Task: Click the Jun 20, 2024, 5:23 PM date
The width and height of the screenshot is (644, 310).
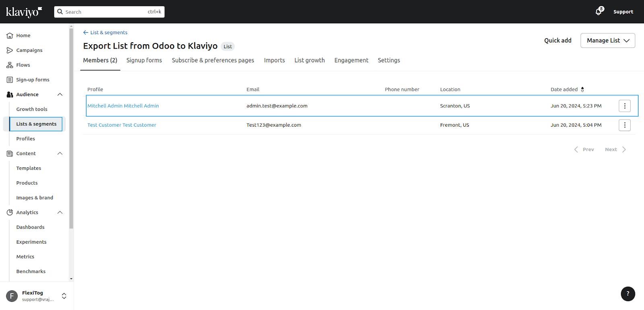Action: 576,106
